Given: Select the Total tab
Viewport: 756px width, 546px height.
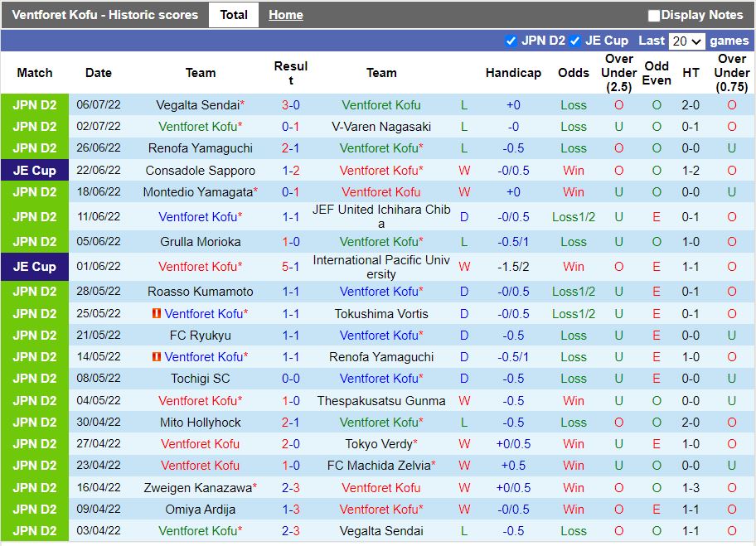Looking at the screenshot, I should [233, 14].
